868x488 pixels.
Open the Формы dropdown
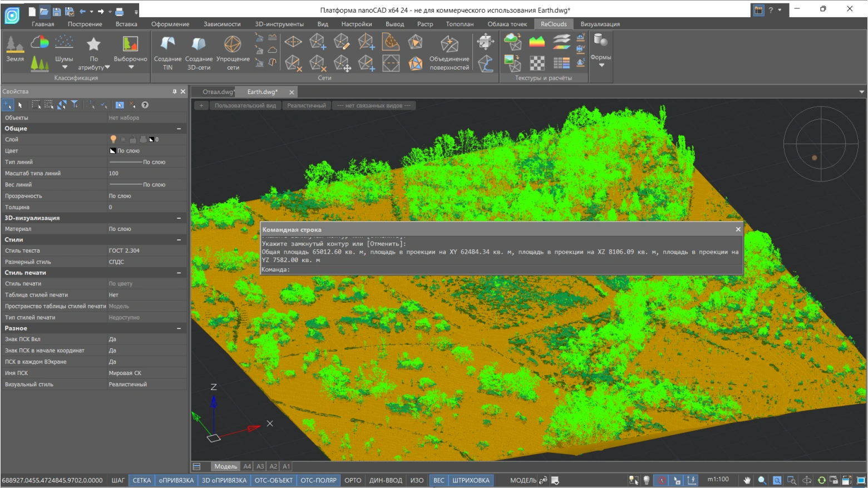[601, 65]
